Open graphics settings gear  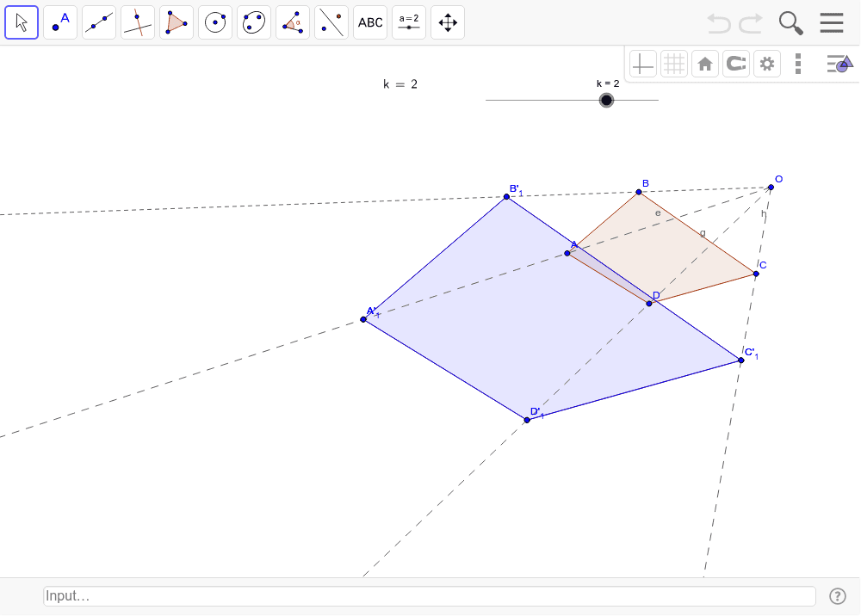(x=767, y=65)
